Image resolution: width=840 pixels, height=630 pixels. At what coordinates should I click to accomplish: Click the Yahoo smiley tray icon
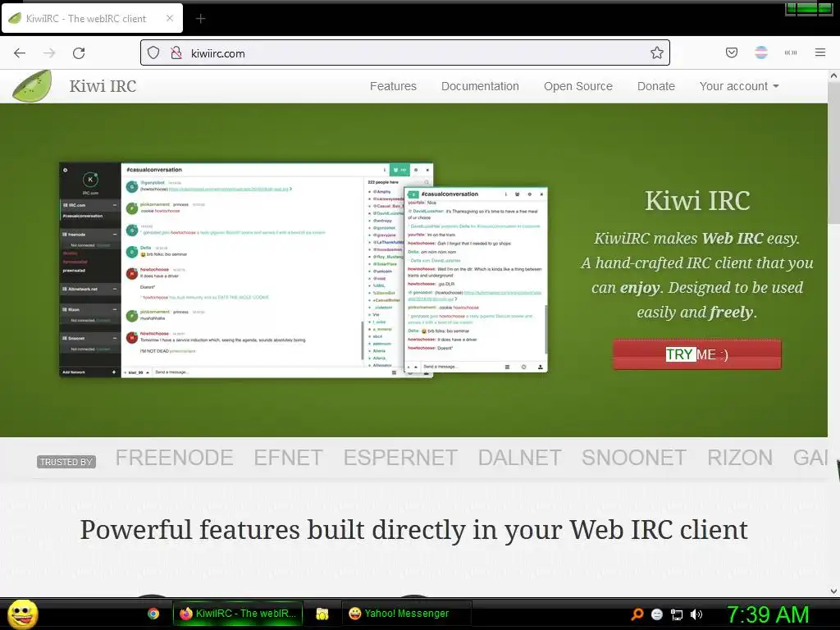(657, 614)
